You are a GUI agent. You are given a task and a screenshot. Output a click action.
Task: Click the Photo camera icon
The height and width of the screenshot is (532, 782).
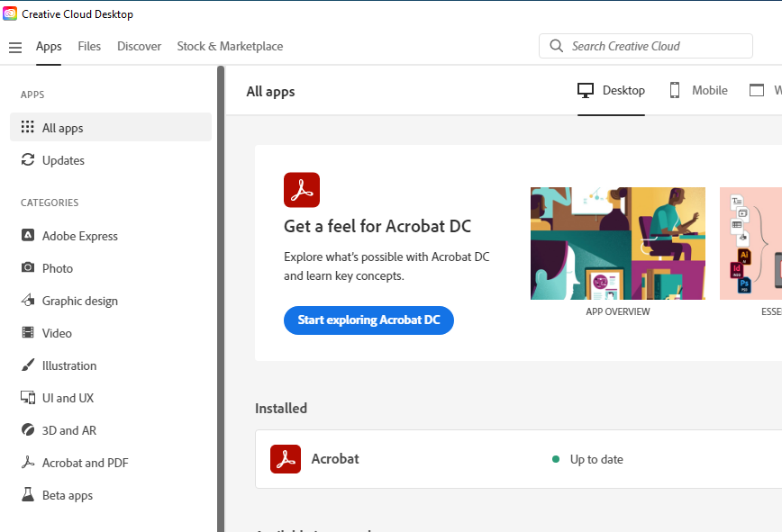click(27, 268)
